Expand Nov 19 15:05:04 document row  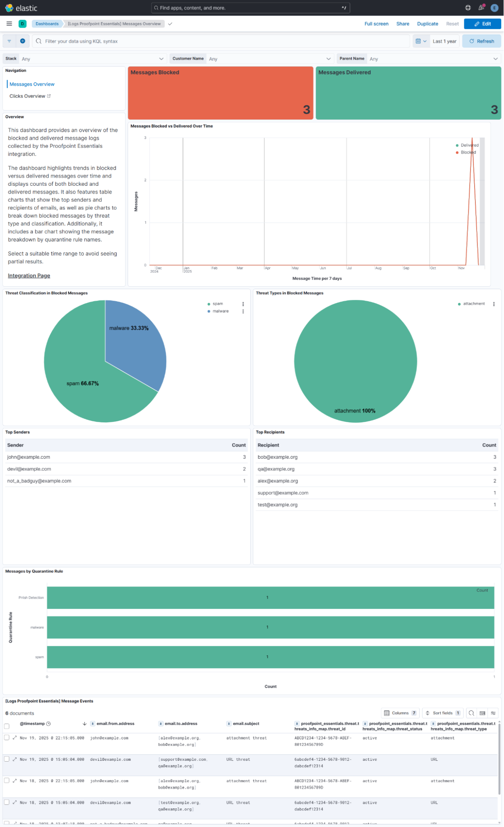point(14,759)
